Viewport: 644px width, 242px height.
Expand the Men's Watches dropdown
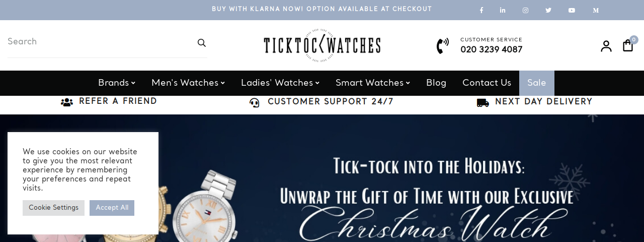tap(188, 83)
